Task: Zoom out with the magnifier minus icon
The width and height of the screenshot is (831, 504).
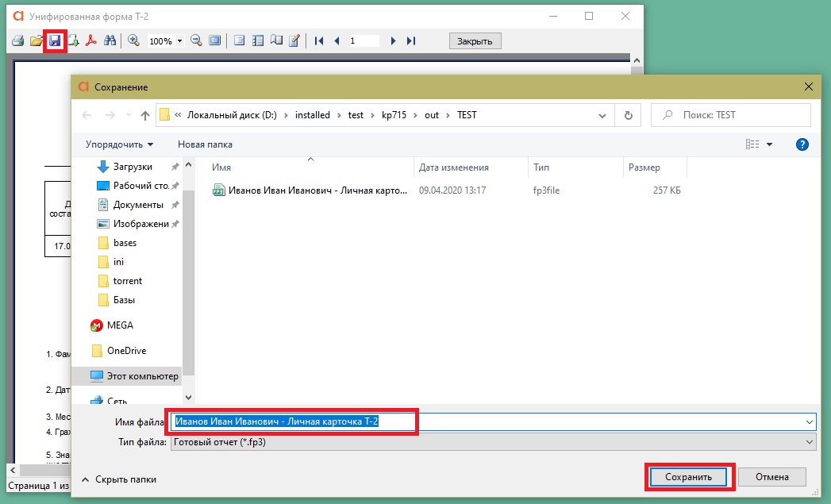Action: click(x=196, y=40)
